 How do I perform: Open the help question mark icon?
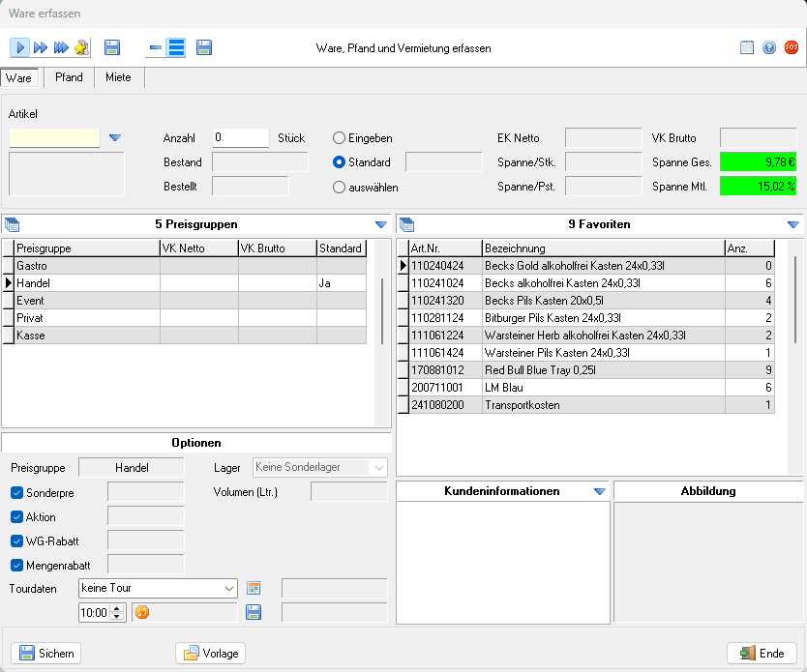click(x=769, y=47)
